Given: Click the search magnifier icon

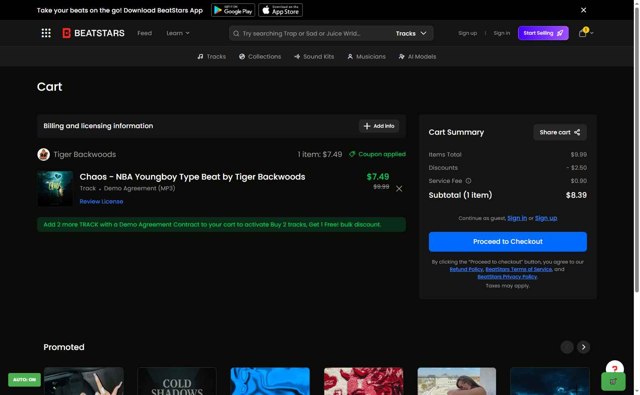Looking at the screenshot, I should click(x=236, y=33).
